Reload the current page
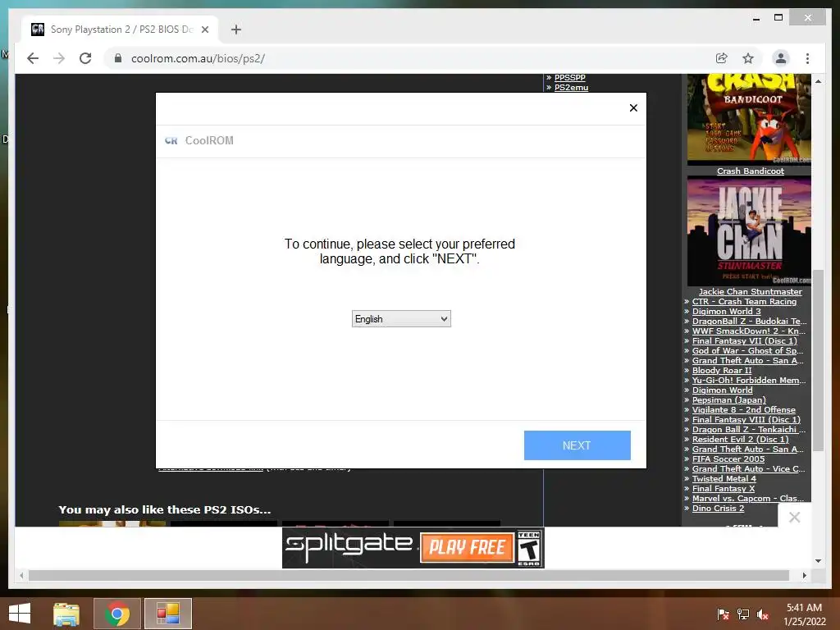The image size is (840, 630). click(x=85, y=58)
